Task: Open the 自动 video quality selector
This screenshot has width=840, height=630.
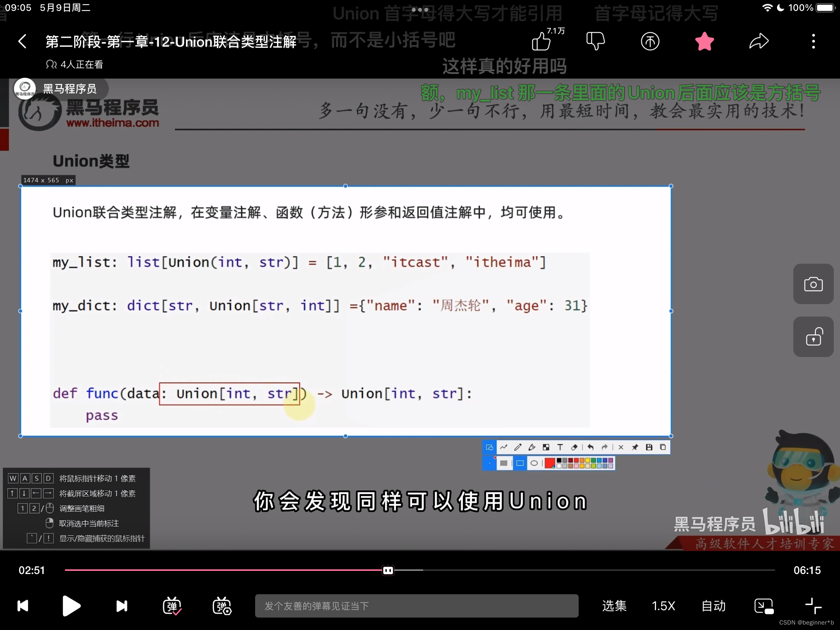Action: (x=714, y=606)
